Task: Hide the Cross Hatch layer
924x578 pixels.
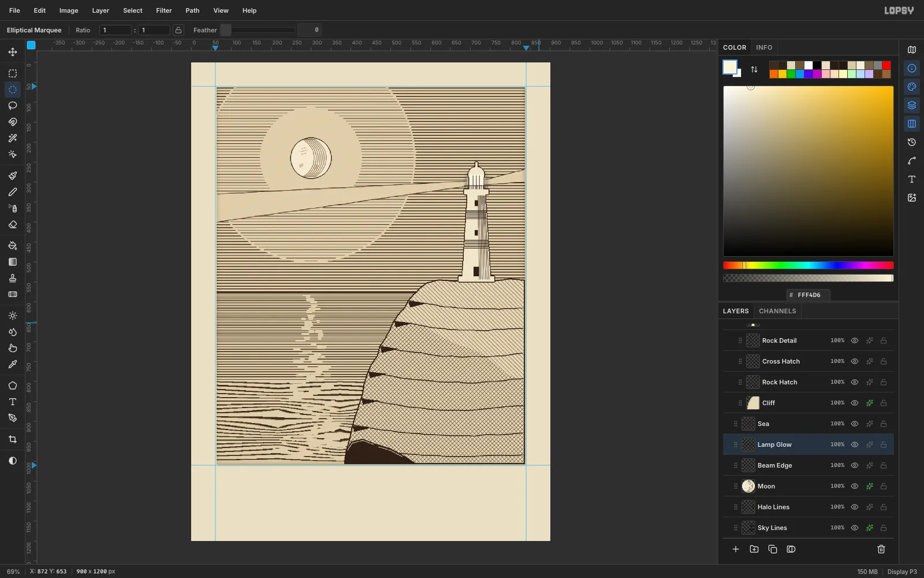Action: coord(855,361)
